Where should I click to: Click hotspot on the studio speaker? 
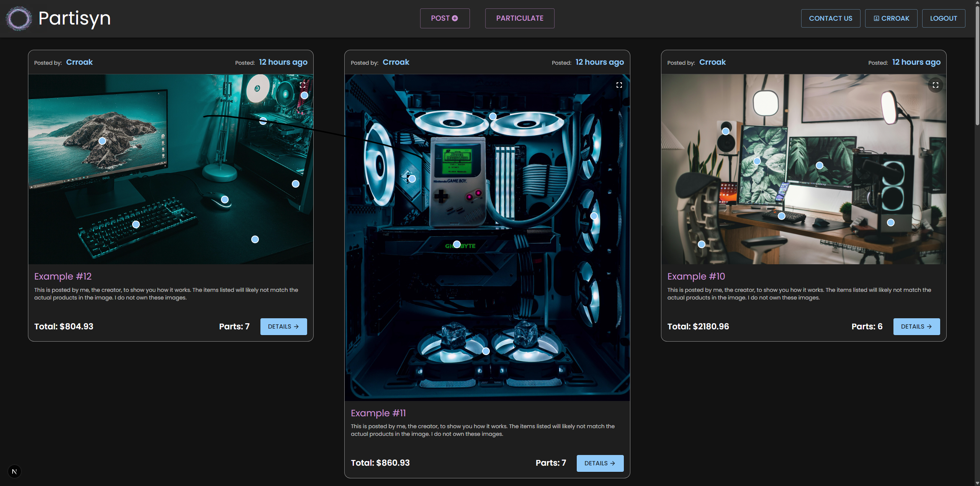pos(726,131)
